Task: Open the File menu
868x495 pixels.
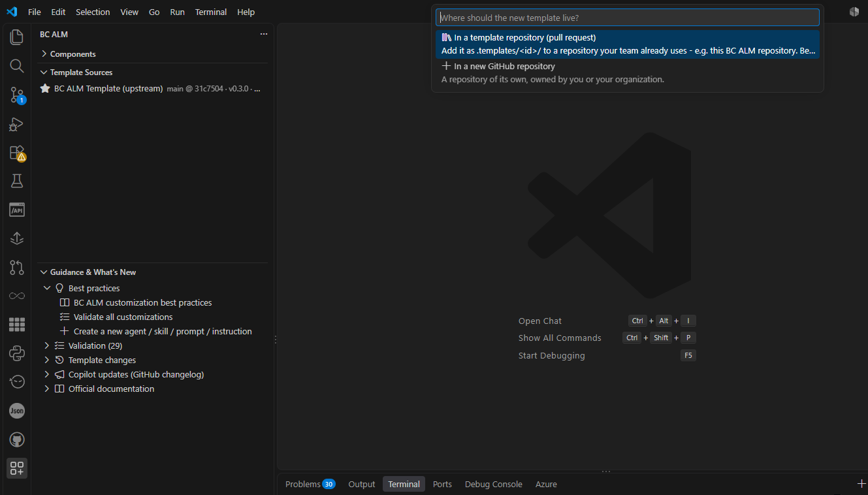Action: [35, 12]
